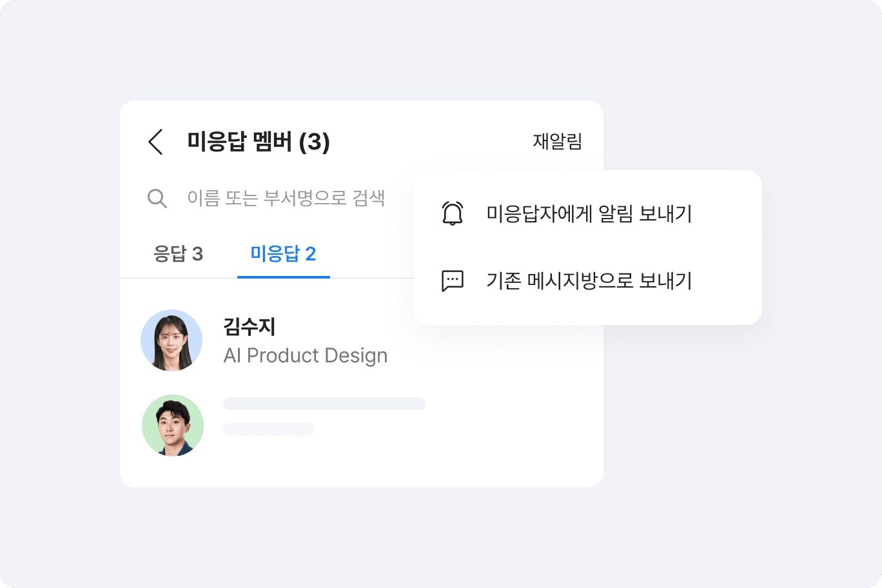The height and width of the screenshot is (588, 882).
Task: Click the blue underline below 미응답 2
Action: click(284, 277)
